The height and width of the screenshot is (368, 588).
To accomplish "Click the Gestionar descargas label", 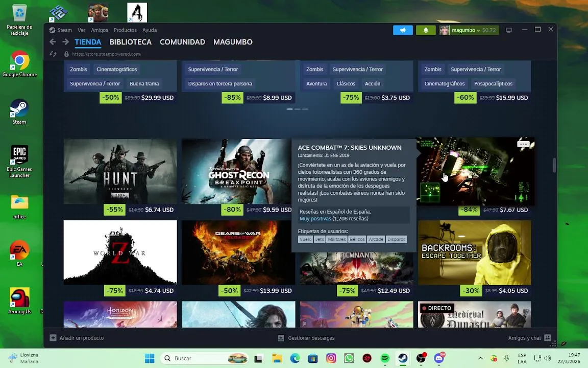I will [x=311, y=338].
